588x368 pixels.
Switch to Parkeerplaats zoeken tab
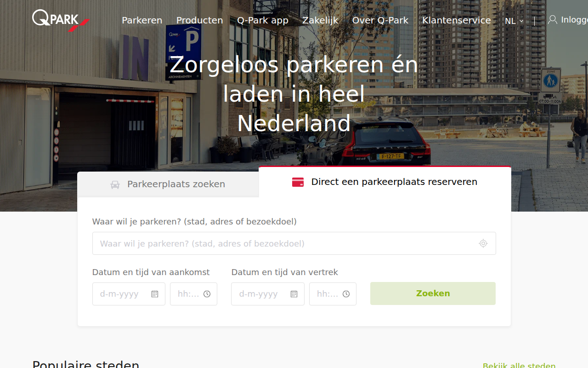pyautogui.click(x=168, y=184)
